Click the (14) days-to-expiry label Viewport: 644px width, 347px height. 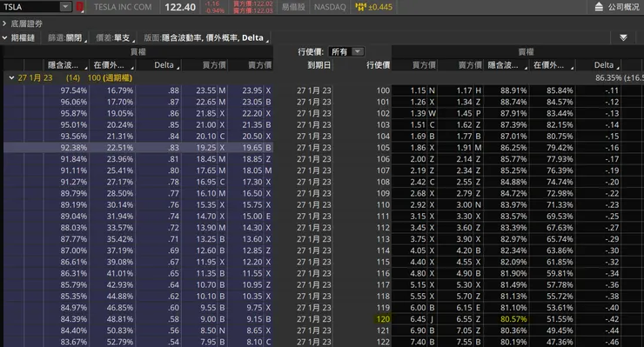coord(73,77)
